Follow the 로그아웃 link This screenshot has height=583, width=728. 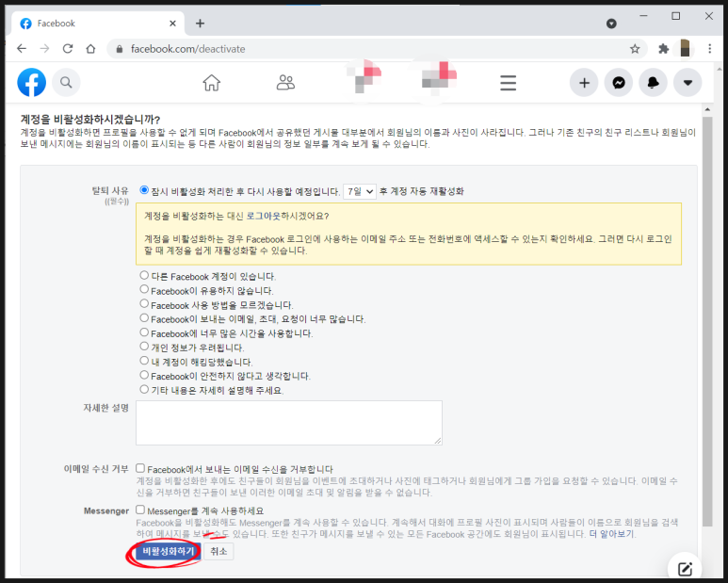(263, 216)
